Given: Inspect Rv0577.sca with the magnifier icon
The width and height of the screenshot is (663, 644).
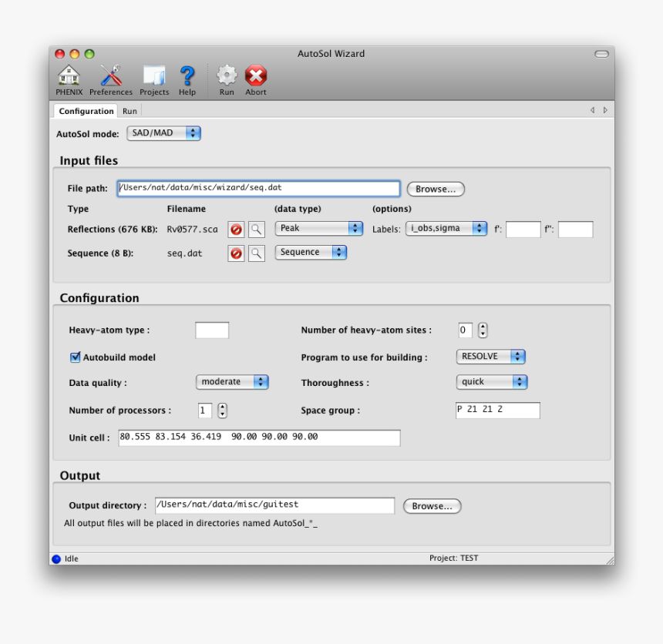Looking at the screenshot, I should click(x=256, y=230).
